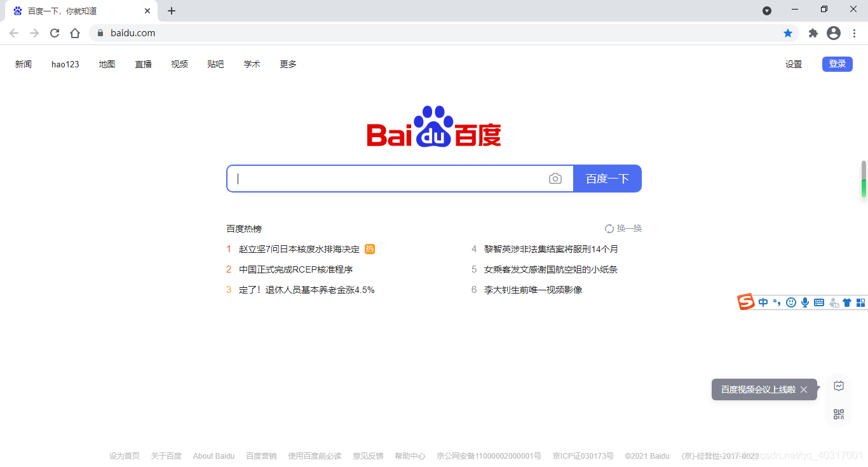868x467 pixels.
Task: Open the hao123 navigation link
Action: [65, 64]
